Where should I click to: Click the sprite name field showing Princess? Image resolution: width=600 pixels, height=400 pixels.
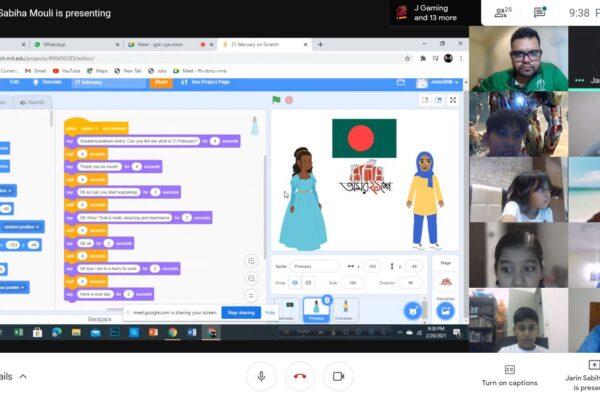pyautogui.click(x=315, y=266)
